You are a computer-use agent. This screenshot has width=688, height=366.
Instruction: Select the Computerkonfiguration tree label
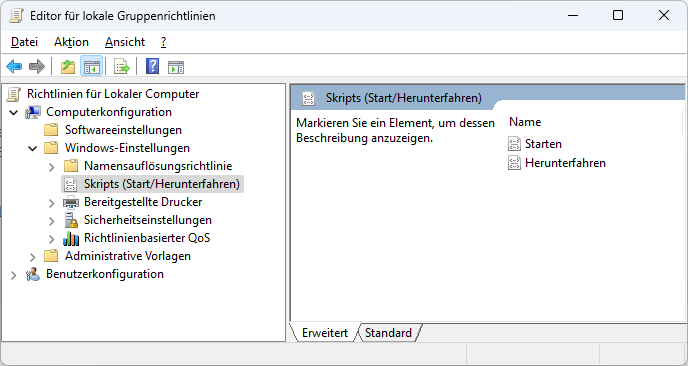click(109, 112)
